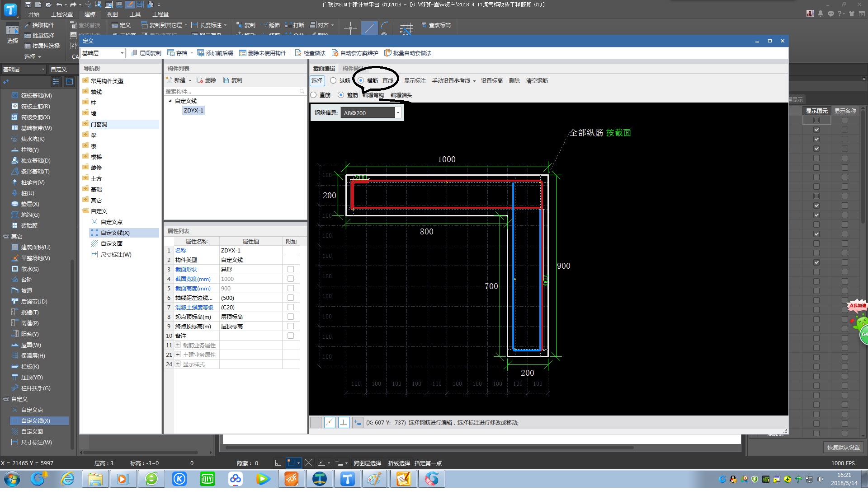Click 删除未使用构件 toolbar item
868x495 pixels.
263,53
